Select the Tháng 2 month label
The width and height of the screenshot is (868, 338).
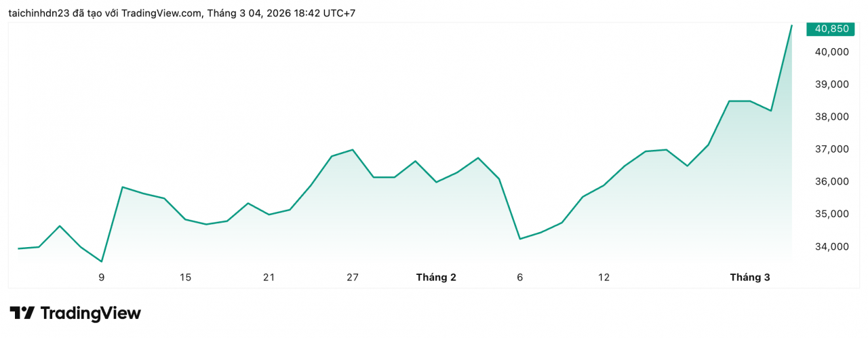tap(436, 277)
